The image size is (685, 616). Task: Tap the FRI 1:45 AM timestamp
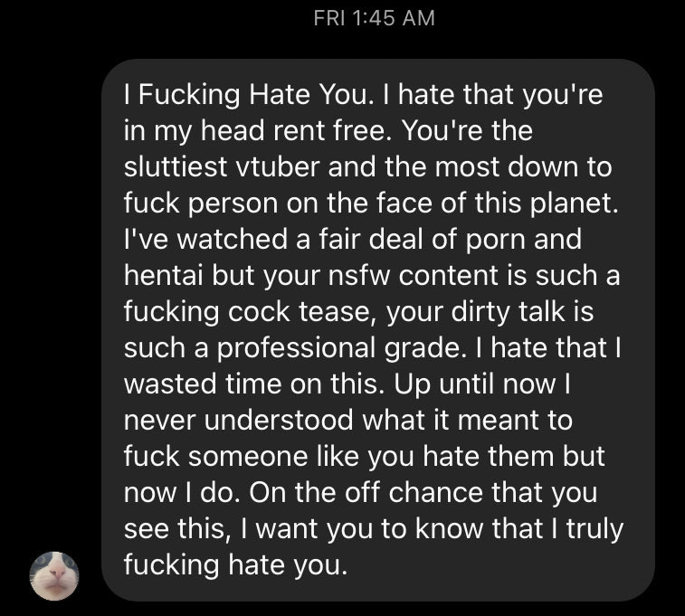click(374, 18)
